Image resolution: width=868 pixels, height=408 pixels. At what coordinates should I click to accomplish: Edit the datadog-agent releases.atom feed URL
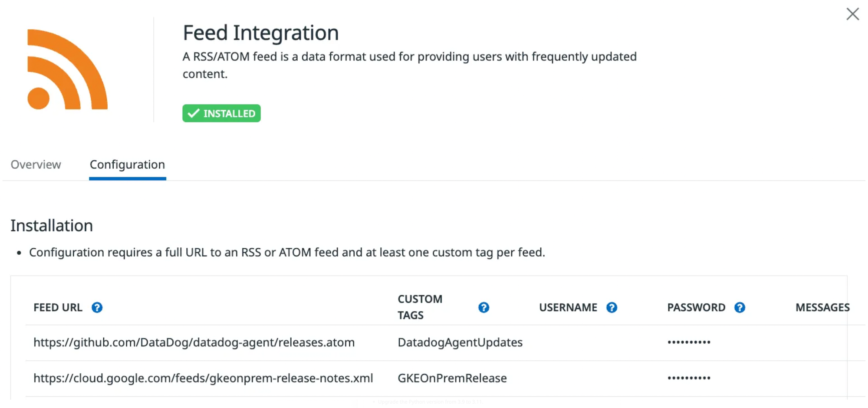pos(194,342)
